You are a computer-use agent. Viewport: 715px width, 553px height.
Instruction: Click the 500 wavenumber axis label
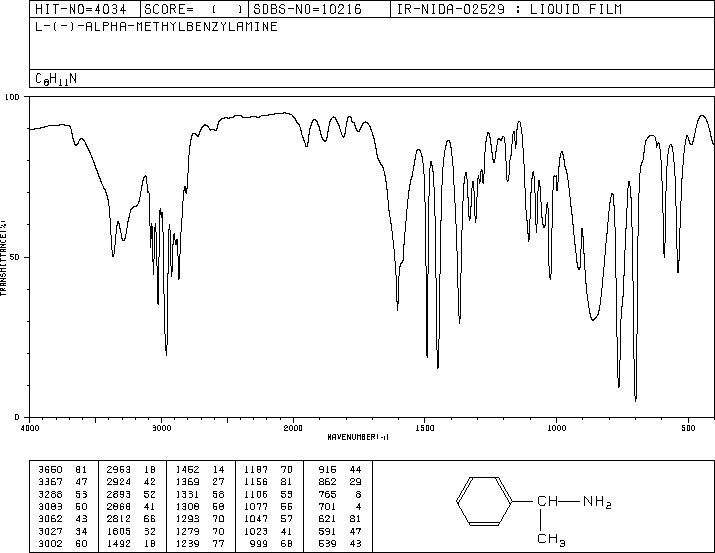coord(689,428)
